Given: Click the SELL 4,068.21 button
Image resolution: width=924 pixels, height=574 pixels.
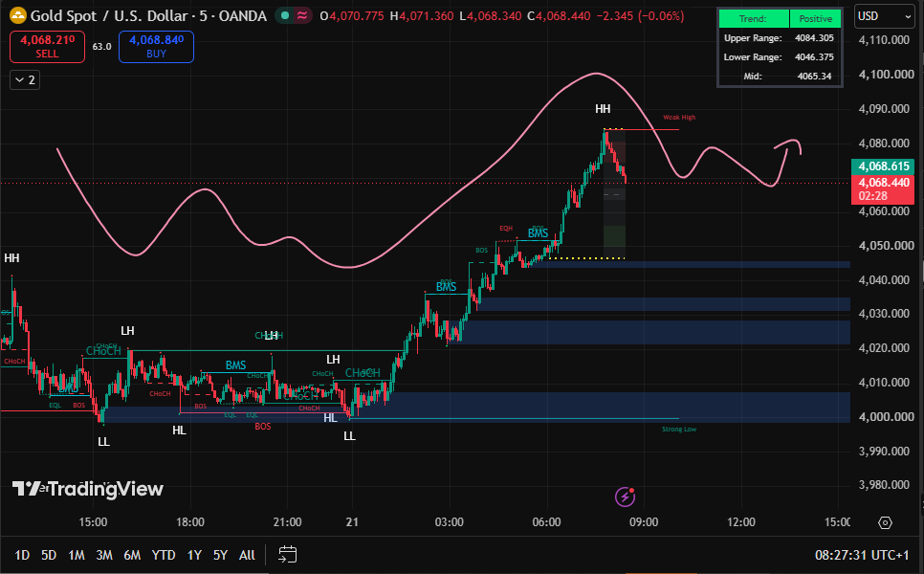Looking at the screenshot, I should tap(47, 47).
